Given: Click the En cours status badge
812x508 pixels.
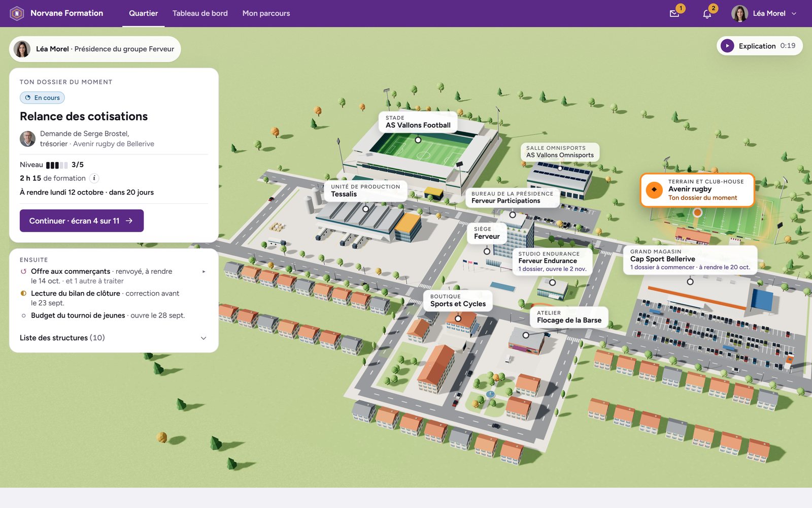Looking at the screenshot, I should 42,98.
